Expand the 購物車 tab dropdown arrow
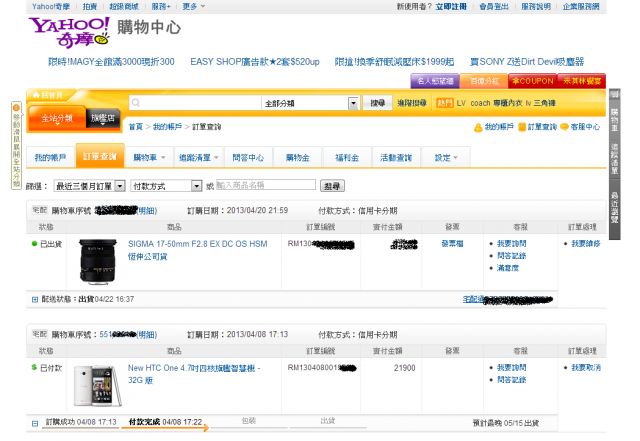 163,158
